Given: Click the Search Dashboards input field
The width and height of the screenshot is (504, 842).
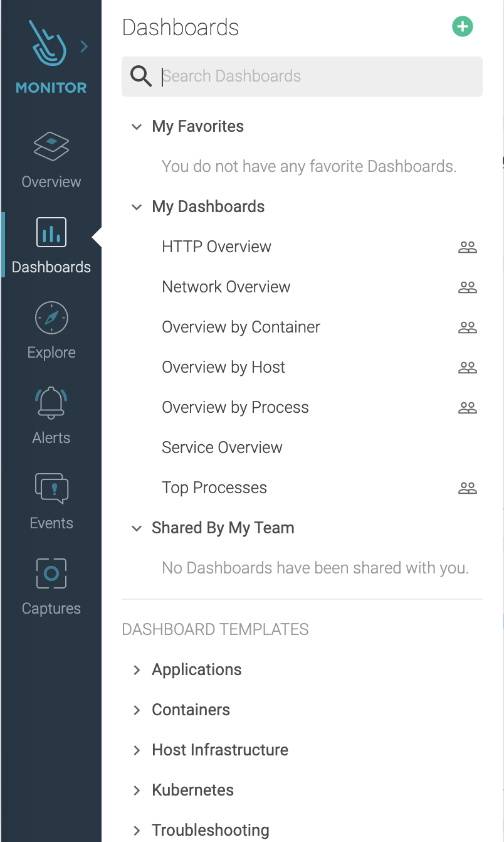Looking at the screenshot, I should pos(302,77).
